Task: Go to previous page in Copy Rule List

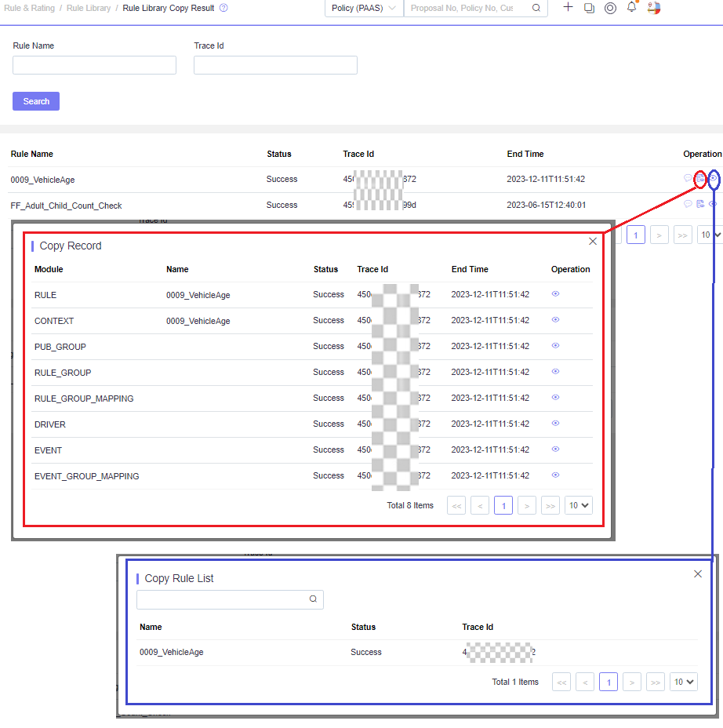Action: (x=585, y=682)
